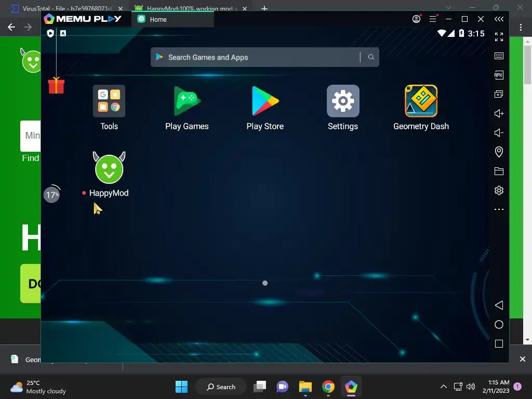
Task: Click the APK install icon
Action: click(x=499, y=75)
